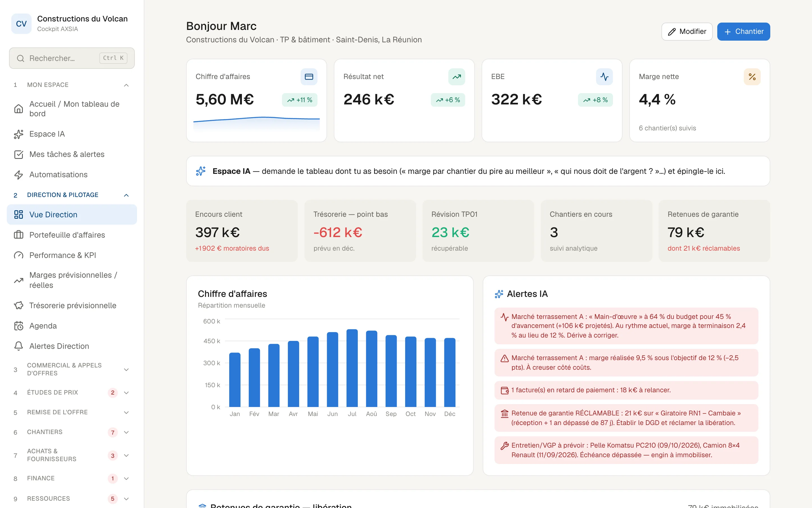Select Vue Direction in sidebar
The image size is (812, 508).
pyautogui.click(x=72, y=215)
